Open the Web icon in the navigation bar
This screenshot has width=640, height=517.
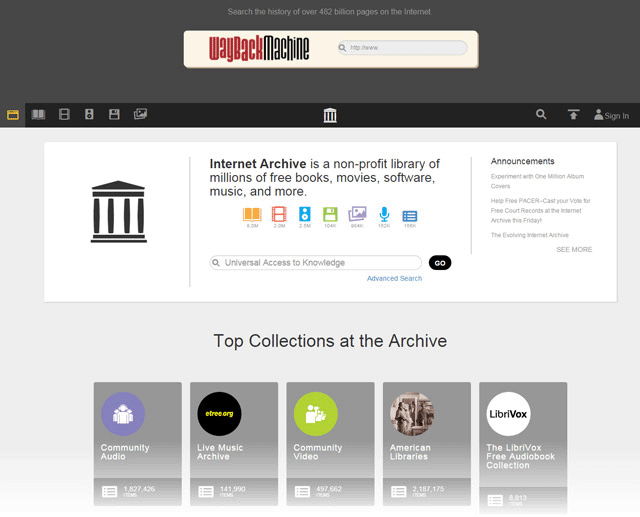point(13,115)
